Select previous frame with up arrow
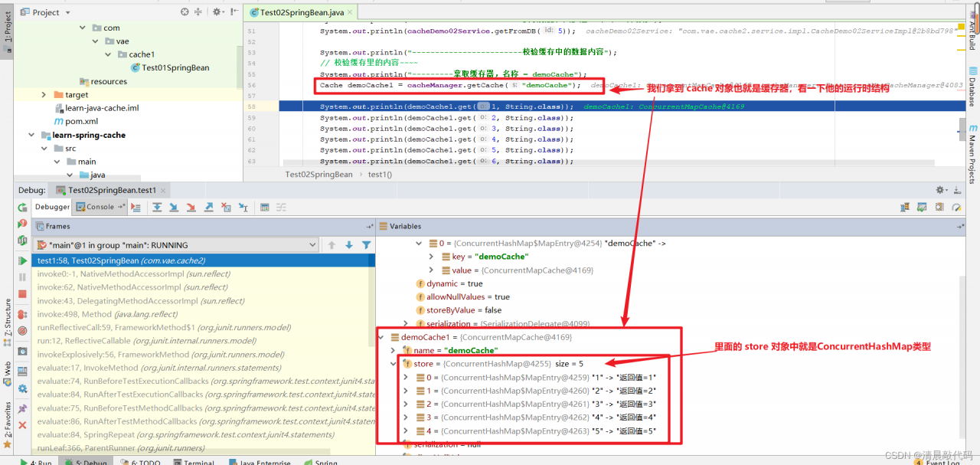 [332, 245]
